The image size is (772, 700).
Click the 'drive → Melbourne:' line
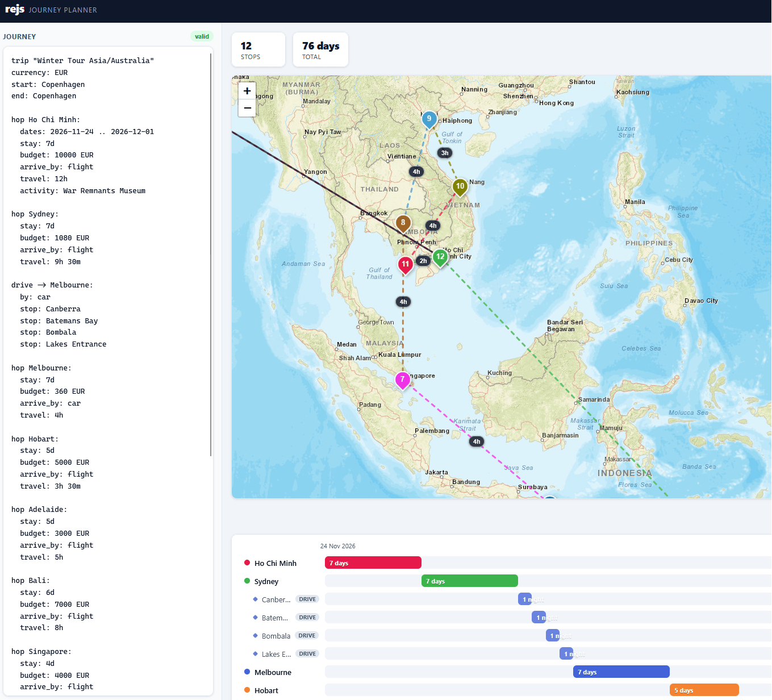point(52,285)
